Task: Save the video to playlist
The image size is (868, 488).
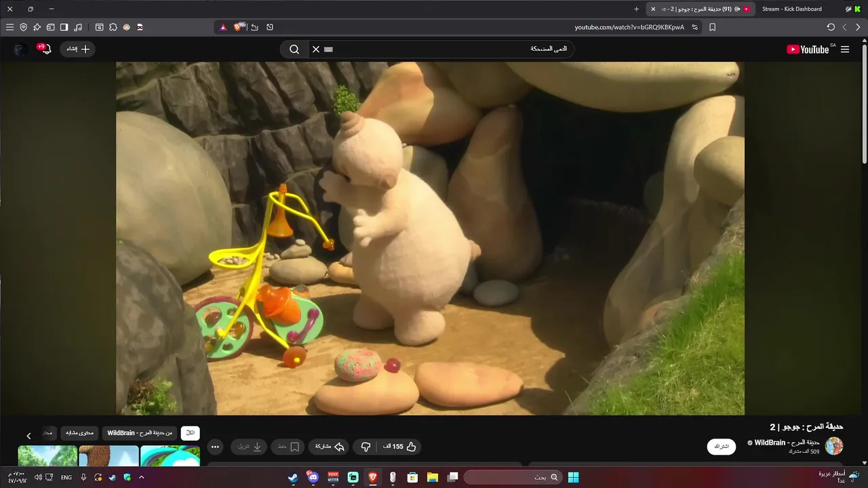Action: tap(288, 447)
